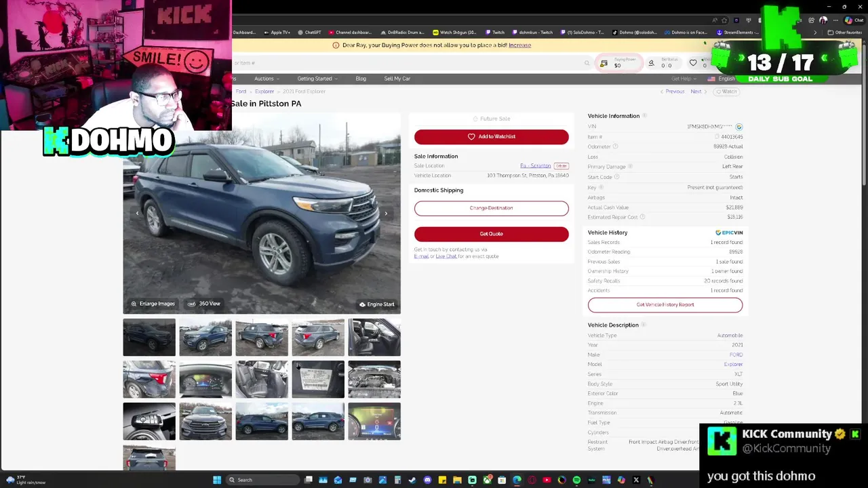Open the ChatGPT bookmark

pos(309,33)
